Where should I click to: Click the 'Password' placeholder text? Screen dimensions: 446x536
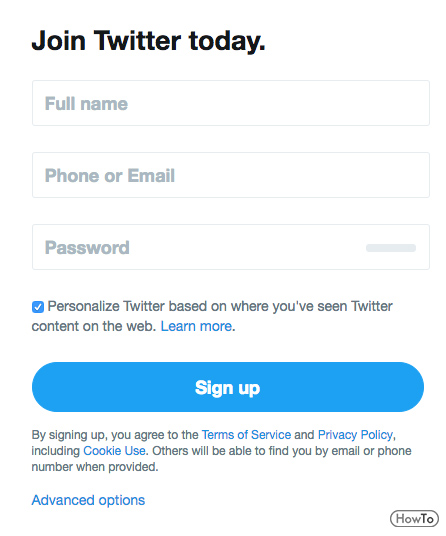(x=87, y=247)
